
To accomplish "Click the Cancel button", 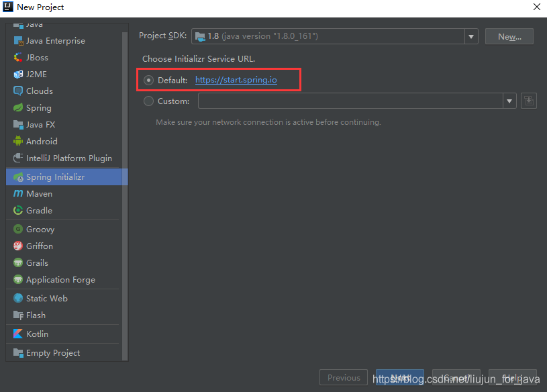I will 456,378.
